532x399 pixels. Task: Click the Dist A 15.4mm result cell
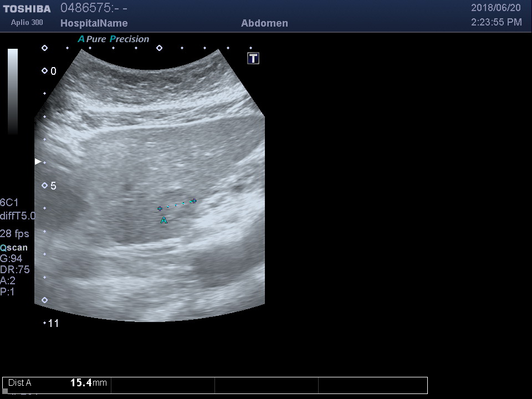(x=57, y=383)
